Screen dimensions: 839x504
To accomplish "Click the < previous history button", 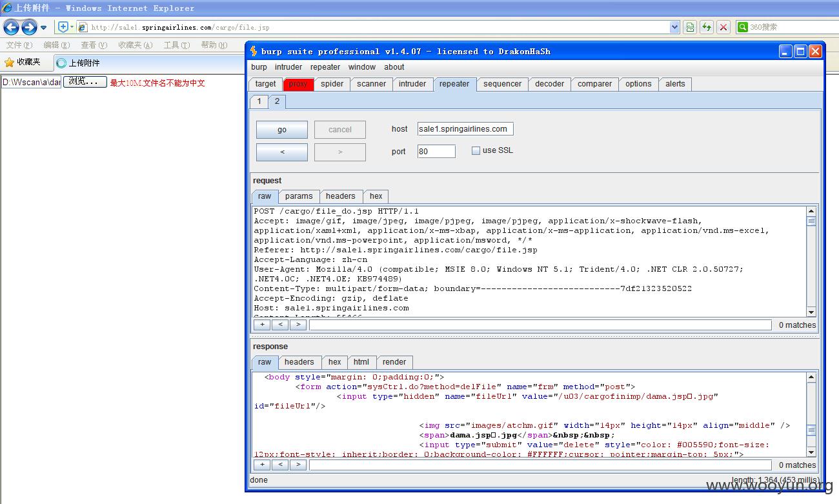I will 282,152.
